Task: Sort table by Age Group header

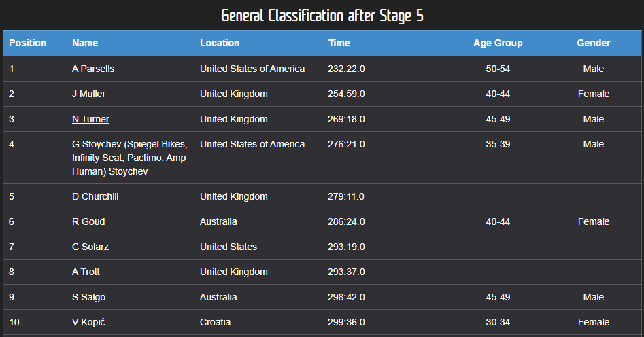Action: pos(498,43)
